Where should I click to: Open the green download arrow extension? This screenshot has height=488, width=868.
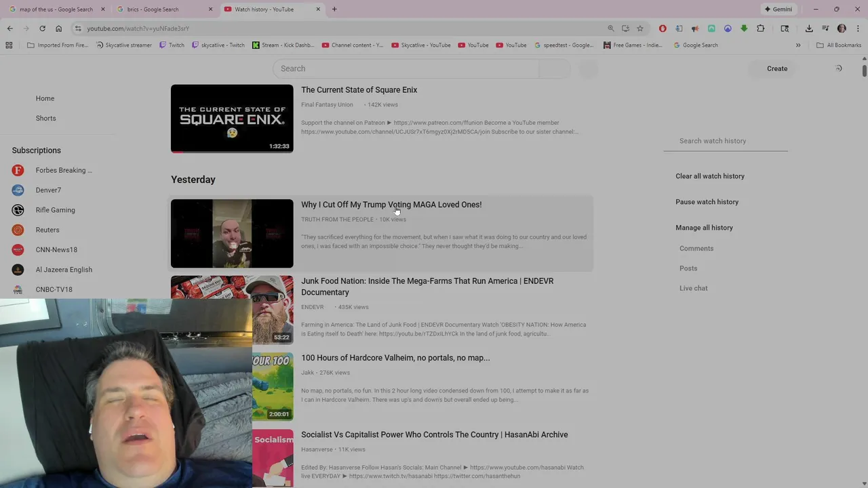click(x=744, y=28)
